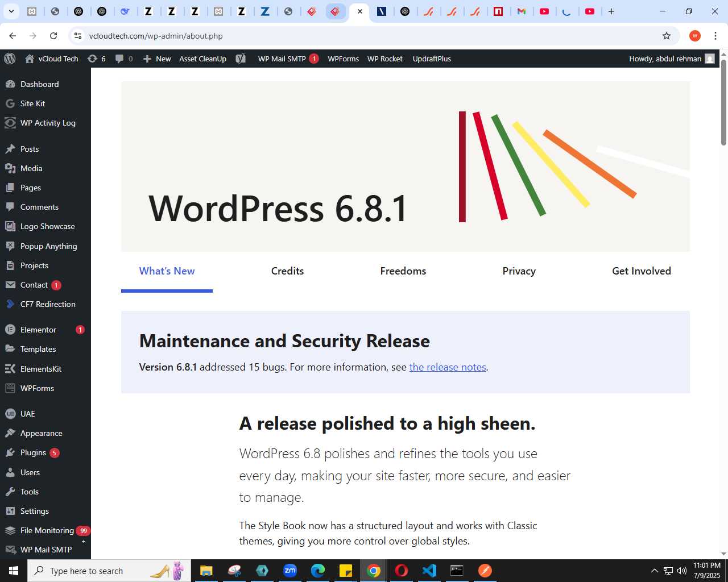Switch to the Credits tab
This screenshot has width=728, height=582.
point(287,271)
